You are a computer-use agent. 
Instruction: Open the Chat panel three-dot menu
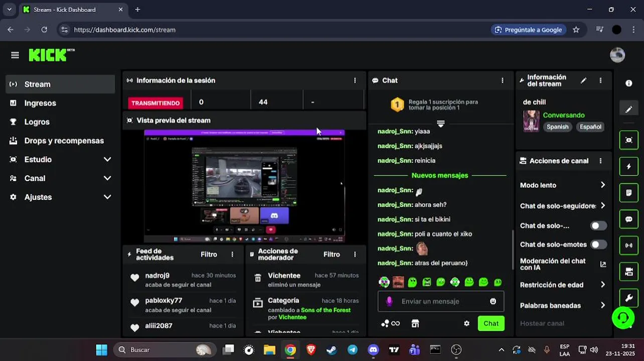[502, 80]
